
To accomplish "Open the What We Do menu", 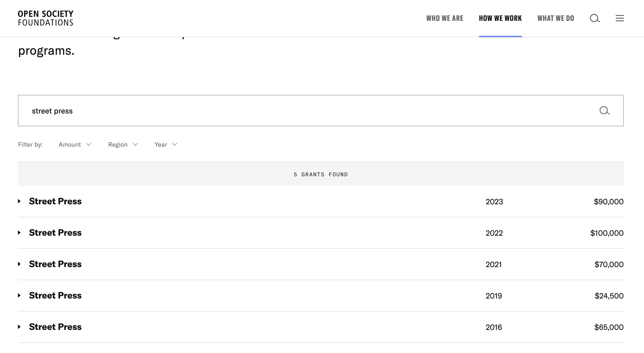I will [556, 18].
